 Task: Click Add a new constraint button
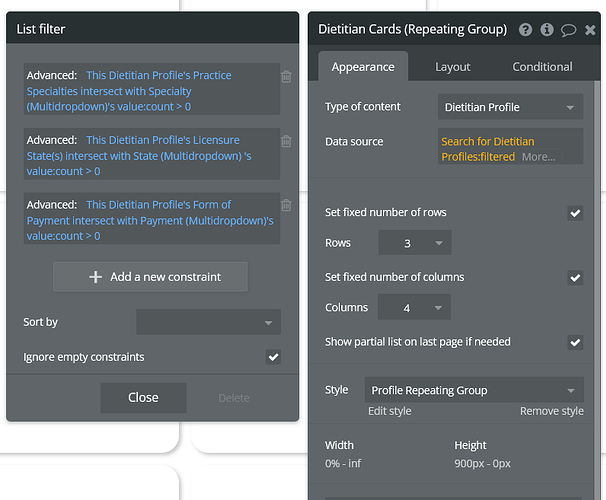click(150, 277)
